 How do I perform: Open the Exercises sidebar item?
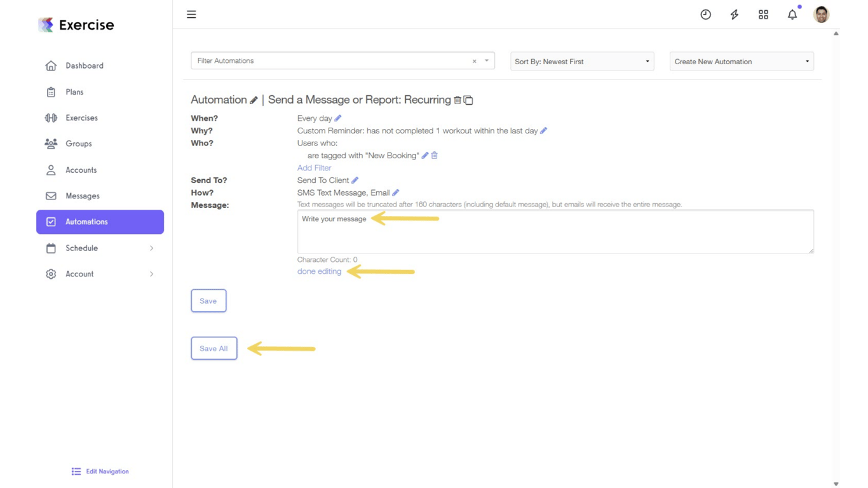pyautogui.click(x=81, y=118)
